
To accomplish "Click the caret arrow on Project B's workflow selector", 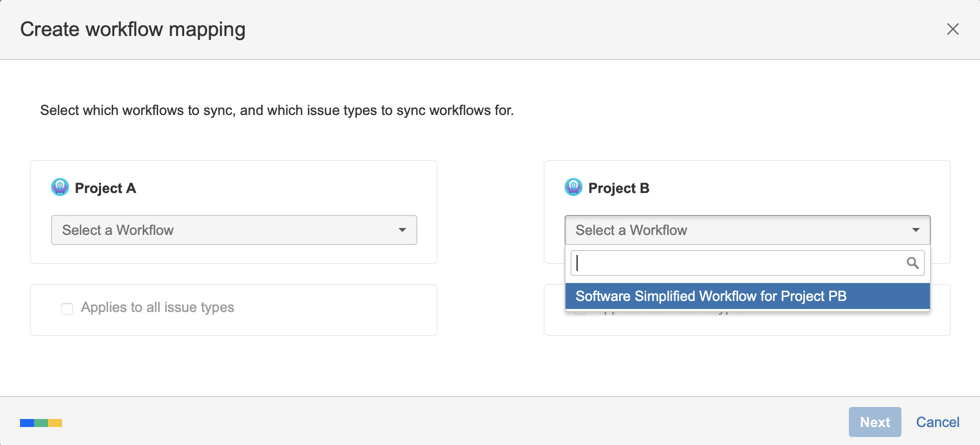I will (915, 230).
